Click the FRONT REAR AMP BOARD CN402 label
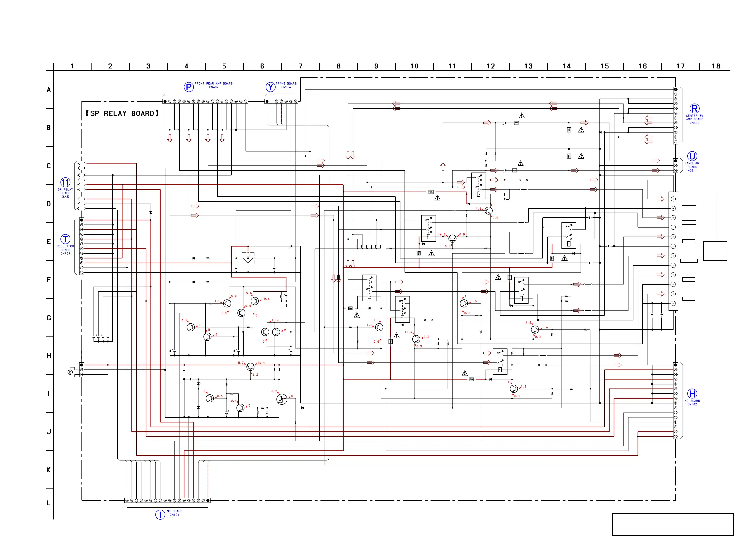The image size is (745, 560). [x=214, y=85]
